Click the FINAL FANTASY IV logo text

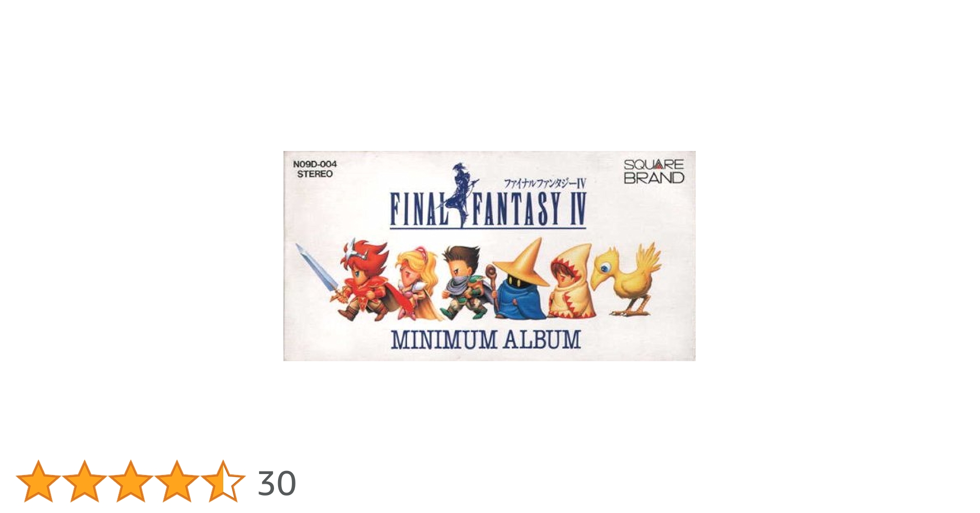point(488,209)
